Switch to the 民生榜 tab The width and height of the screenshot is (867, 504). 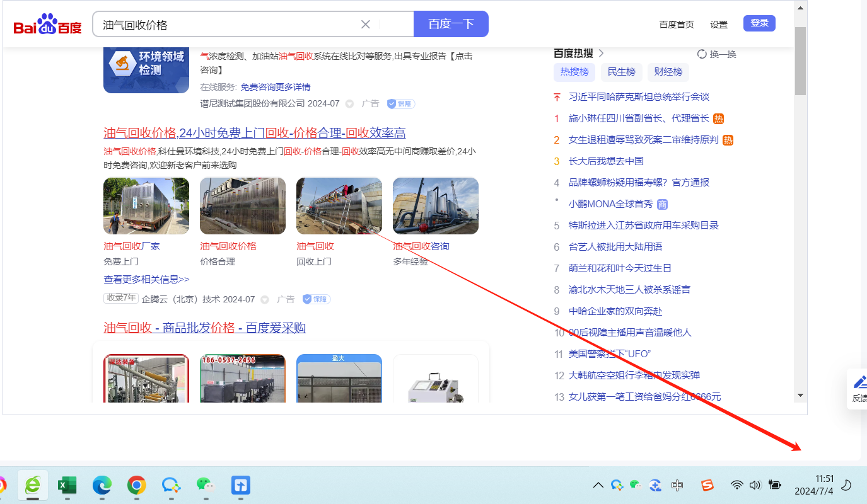pos(621,72)
